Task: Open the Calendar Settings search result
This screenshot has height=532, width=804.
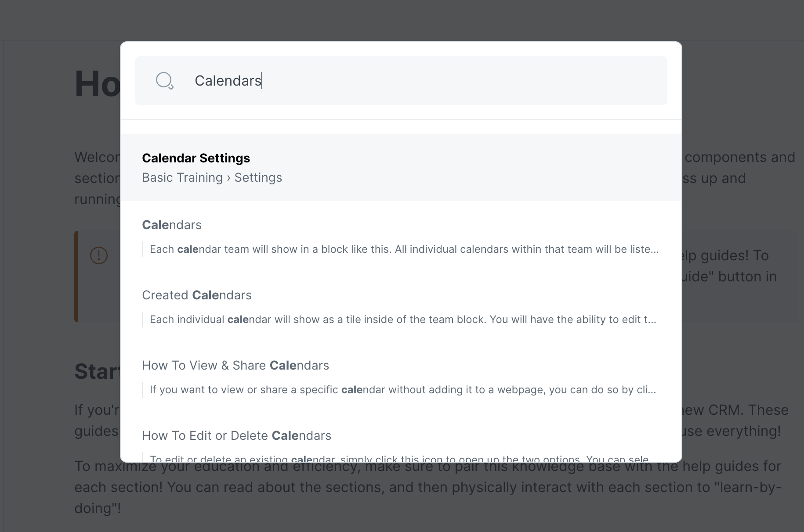Action: (x=196, y=158)
